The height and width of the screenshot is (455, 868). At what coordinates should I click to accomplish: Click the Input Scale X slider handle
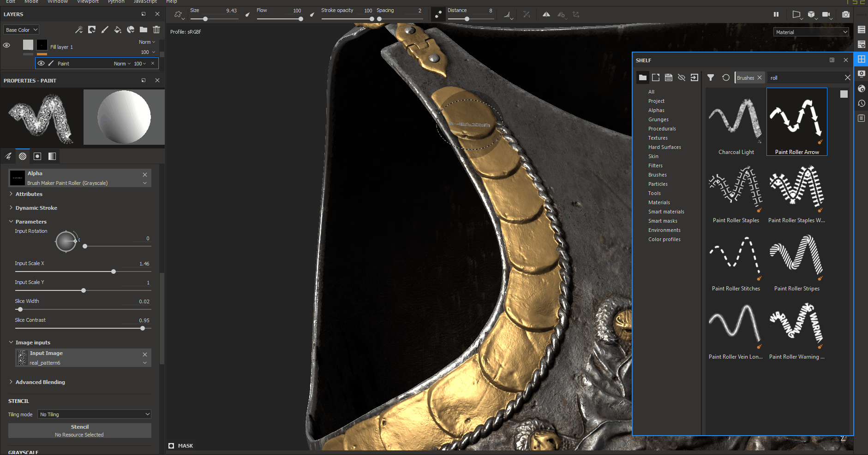114,272
